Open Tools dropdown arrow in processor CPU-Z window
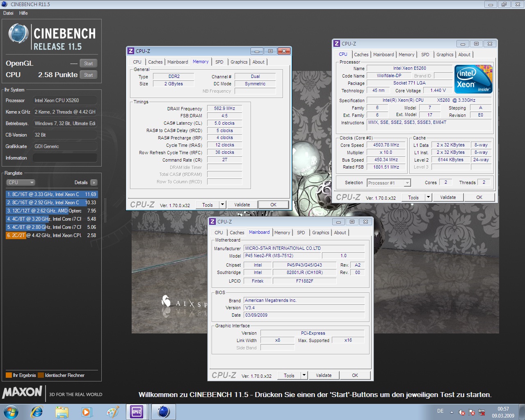Image resolution: width=525 pixels, height=420 pixels. (x=428, y=197)
